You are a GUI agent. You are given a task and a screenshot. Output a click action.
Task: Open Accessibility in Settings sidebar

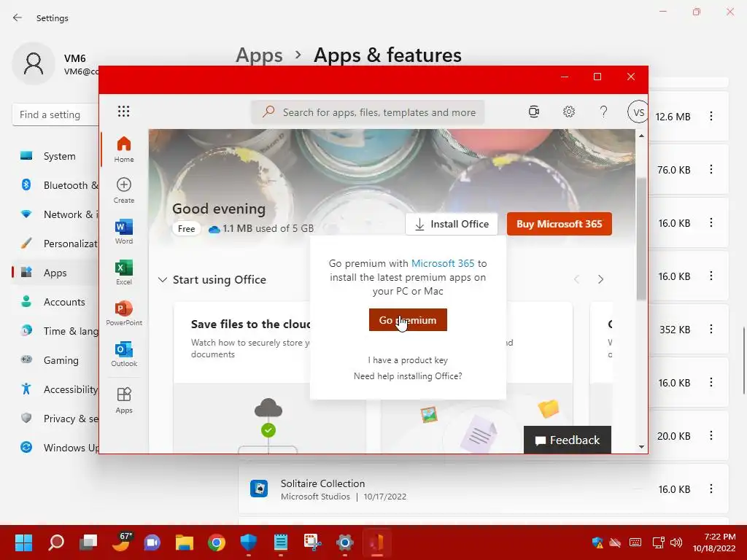(x=55, y=389)
